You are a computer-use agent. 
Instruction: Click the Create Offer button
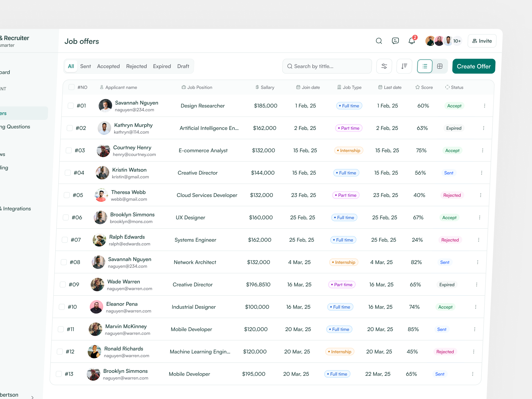tap(473, 66)
